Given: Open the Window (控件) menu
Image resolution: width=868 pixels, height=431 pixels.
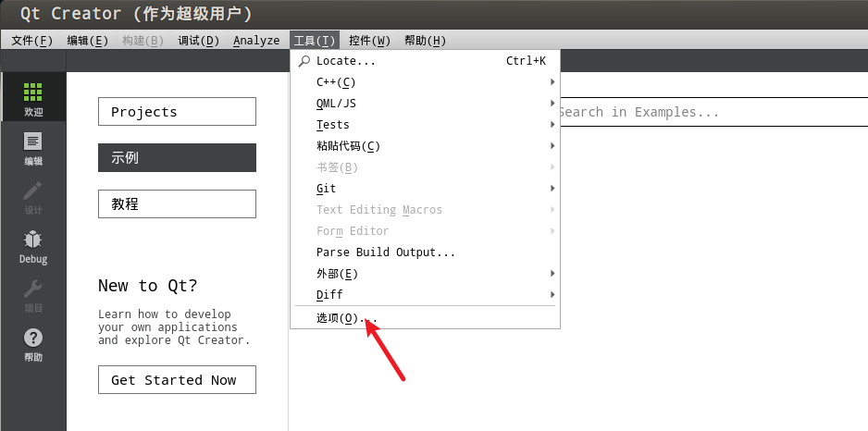Looking at the screenshot, I should pos(369,41).
